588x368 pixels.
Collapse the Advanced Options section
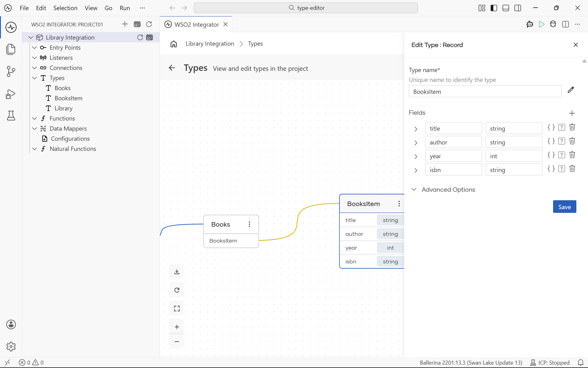(x=414, y=190)
